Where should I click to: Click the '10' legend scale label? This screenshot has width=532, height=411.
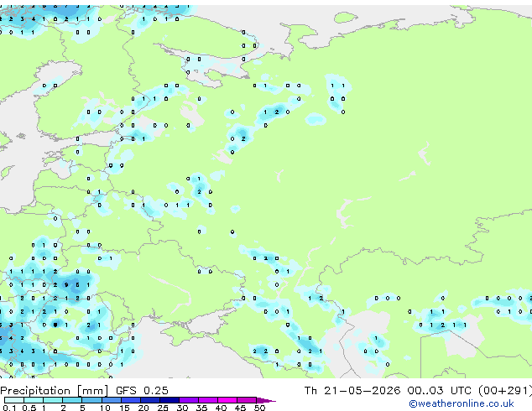[x=105, y=408]
